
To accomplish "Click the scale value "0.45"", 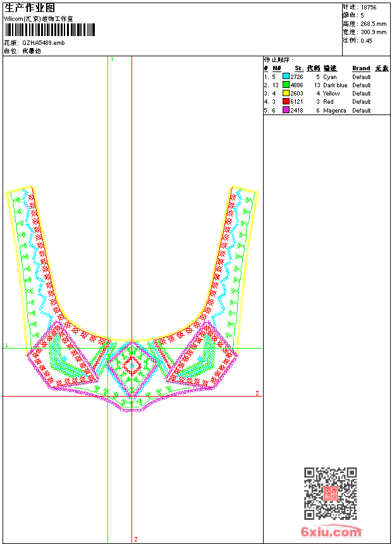I will 366,41.
